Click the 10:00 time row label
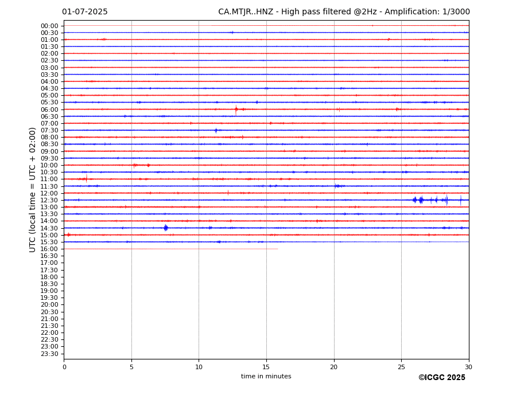The height and width of the screenshot is (399, 532). [49, 166]
